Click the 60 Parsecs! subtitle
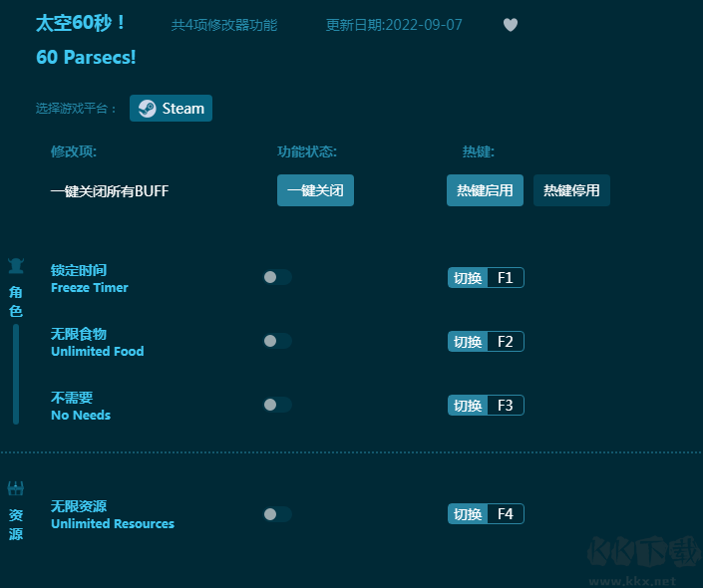 tap(86, 58)
